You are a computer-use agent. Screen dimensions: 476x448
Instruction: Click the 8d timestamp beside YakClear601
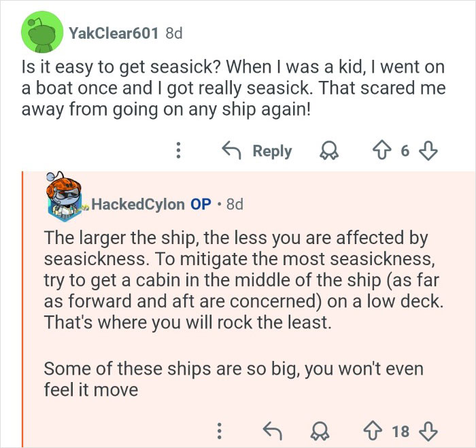[174, 33]
